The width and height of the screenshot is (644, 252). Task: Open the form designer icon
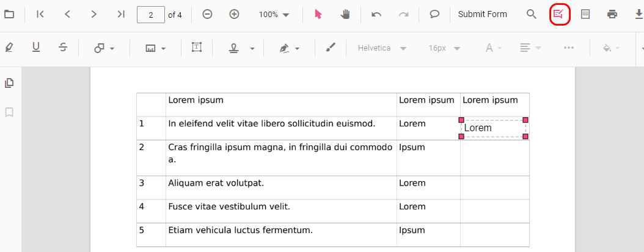coord(585,15)
